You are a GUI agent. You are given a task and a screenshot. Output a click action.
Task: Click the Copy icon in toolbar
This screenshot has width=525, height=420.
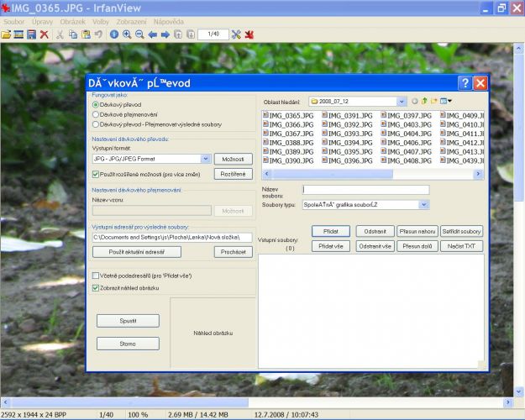click(x=73, y=34)
